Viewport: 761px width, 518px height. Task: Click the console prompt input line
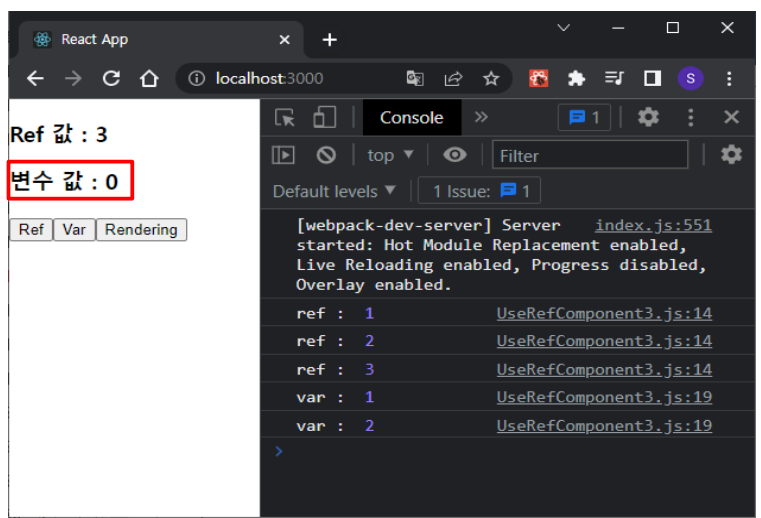(508, 451)
